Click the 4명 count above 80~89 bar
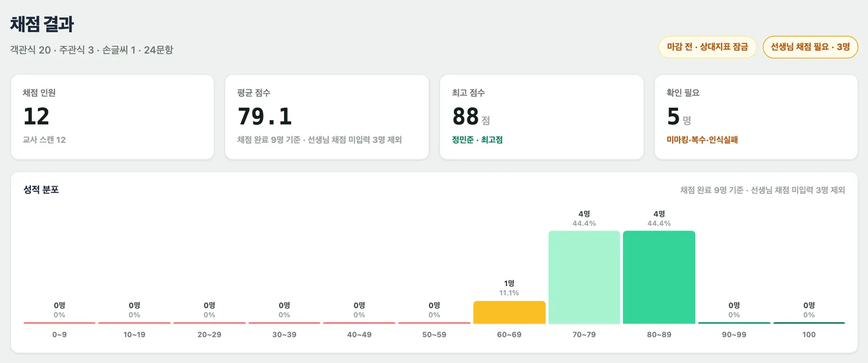The width and height of the screenshot is (868, 363). click(659, 214)
